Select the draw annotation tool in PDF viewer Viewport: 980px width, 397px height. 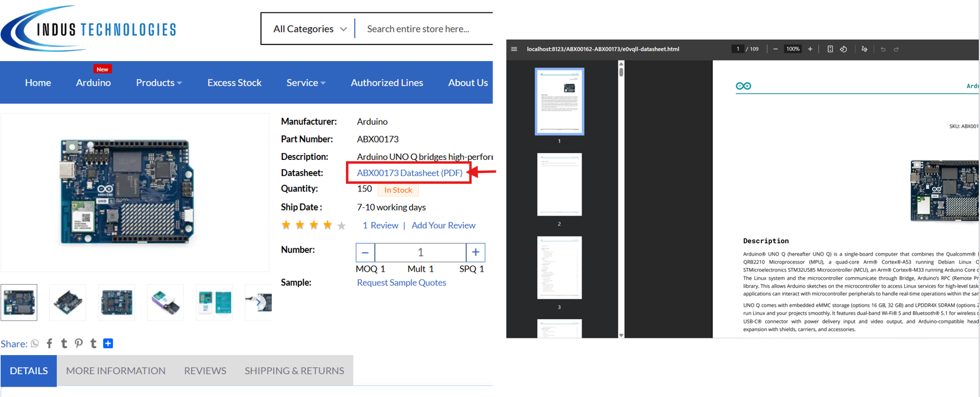pyautogui.click(x=864, y=49)
